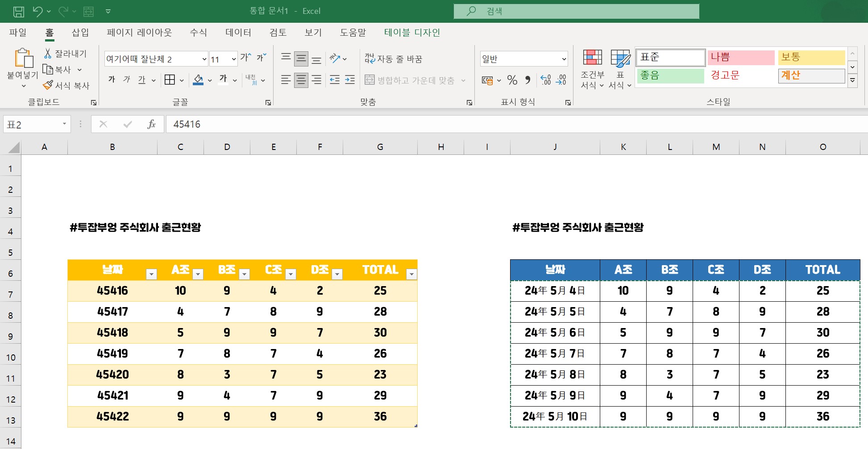Expand the cell styles gallery more arrow

(852, 80)
